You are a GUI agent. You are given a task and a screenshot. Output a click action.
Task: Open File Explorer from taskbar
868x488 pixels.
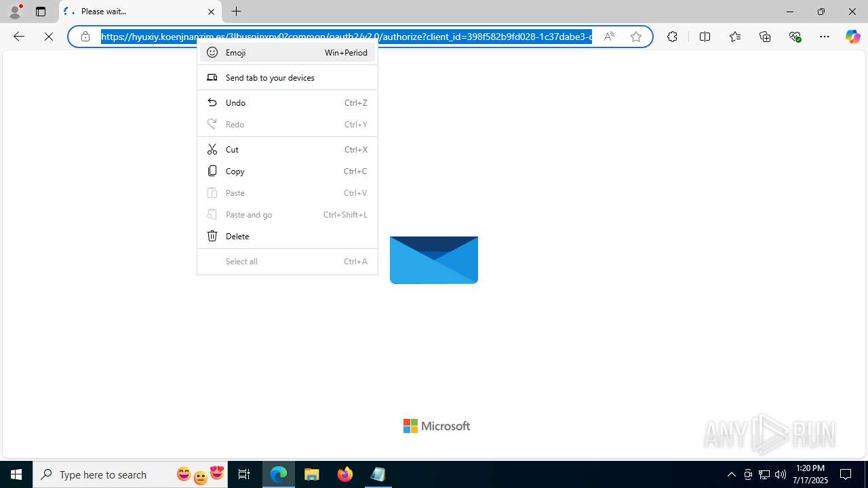(x=312, y=474)
